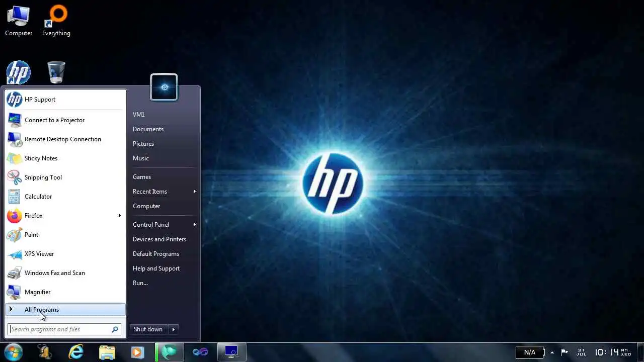Open HP Support from the Start menu
644x362 pixels.
click(65, 100)
